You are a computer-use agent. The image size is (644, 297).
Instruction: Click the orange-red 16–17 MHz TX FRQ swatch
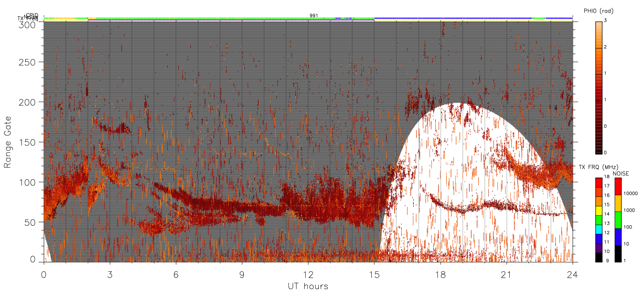(598, 192)
